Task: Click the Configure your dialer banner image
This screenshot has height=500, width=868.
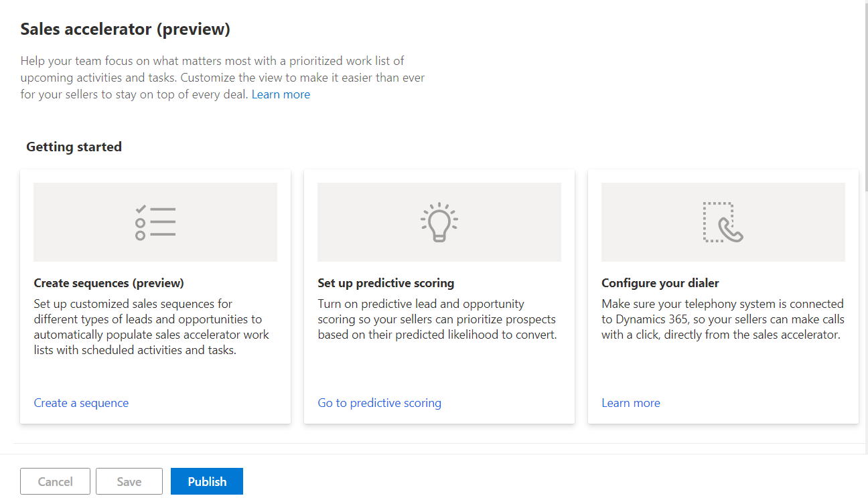Action: 723,221
